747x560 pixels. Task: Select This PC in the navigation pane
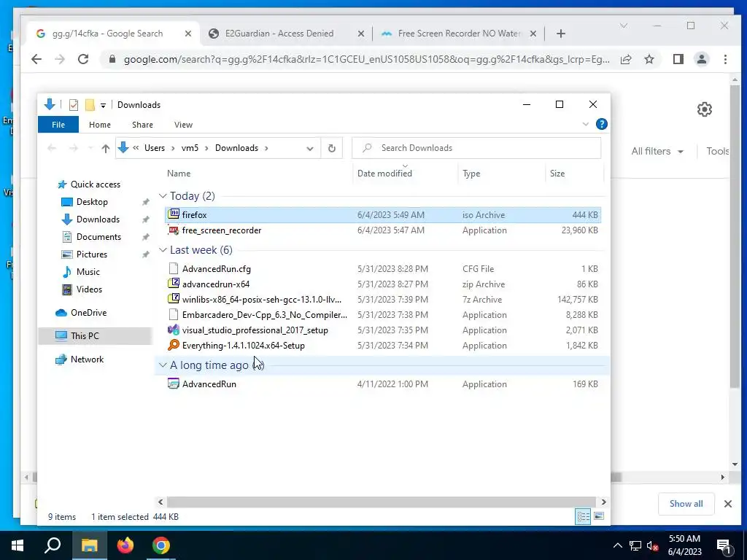(85, 335)
